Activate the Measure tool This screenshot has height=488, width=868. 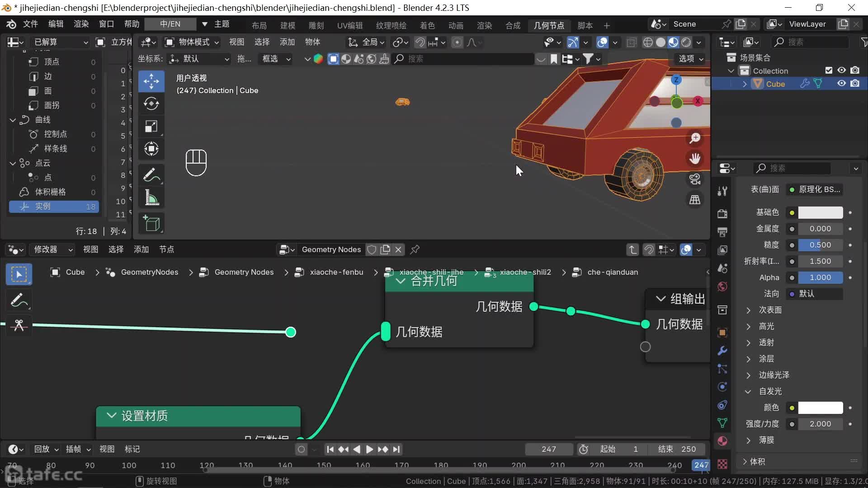point(151,198)
